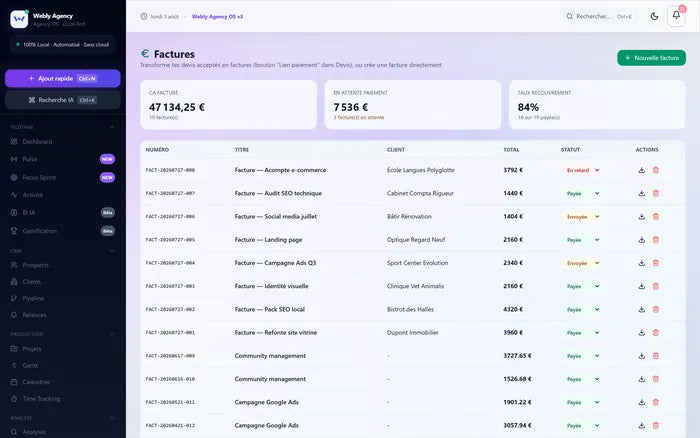This screenshot has width=700, height=438.
Task: Download the Identité visuelle invoice
Action: (642, 286)
